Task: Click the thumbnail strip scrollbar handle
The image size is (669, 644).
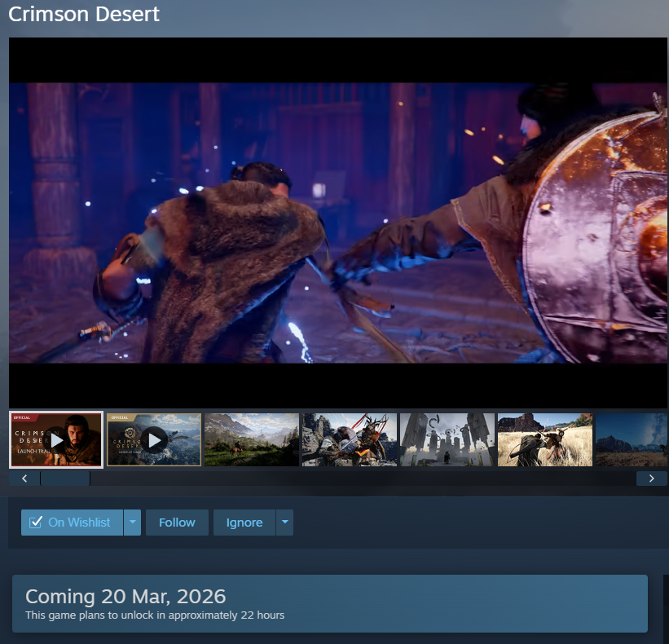Action: (x=65, y=479)
